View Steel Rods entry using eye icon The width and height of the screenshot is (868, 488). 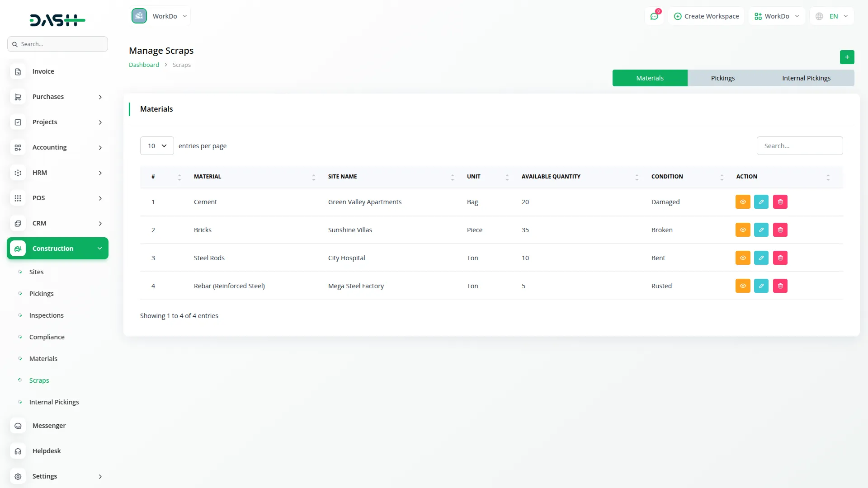pos(743,258)
